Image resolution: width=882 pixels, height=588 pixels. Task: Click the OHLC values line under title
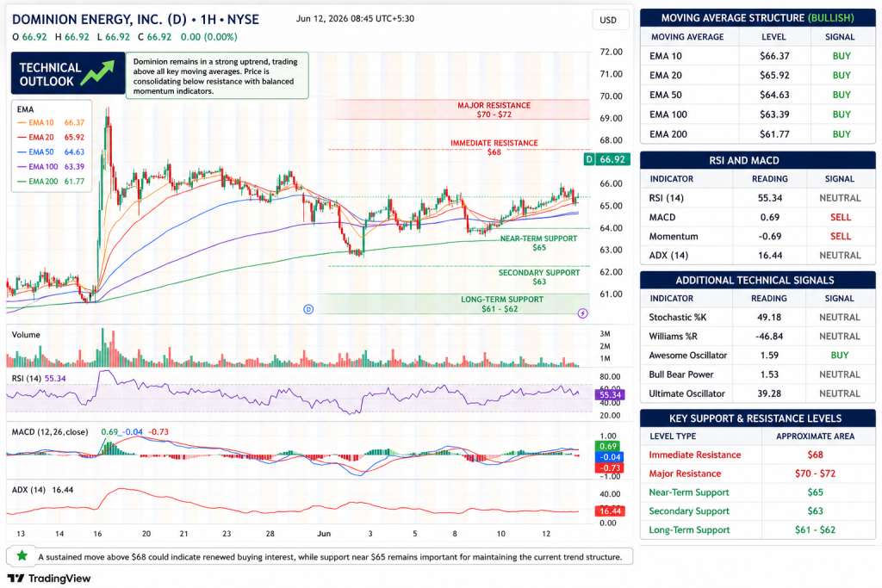124,37
